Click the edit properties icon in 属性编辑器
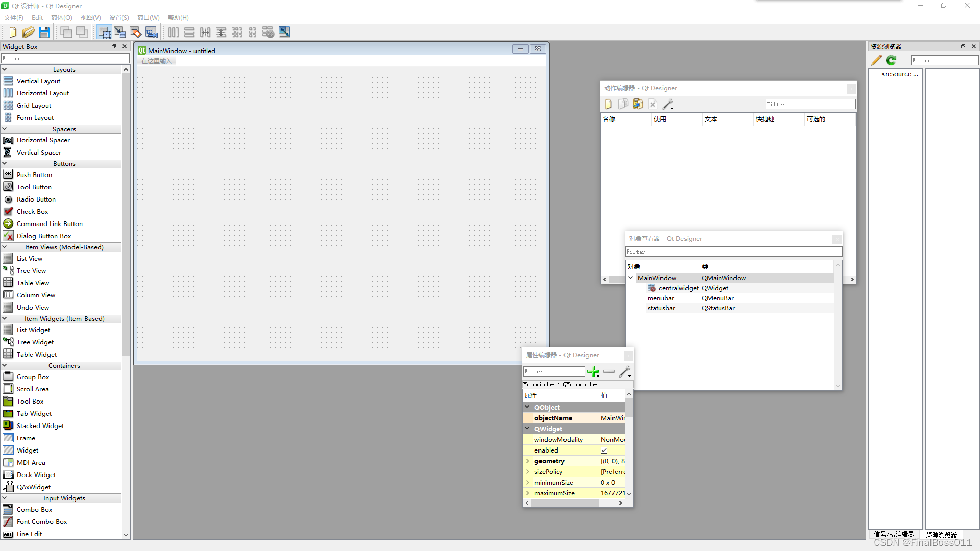Image resolution: width=980 pixels, height=551 pixels. point(624,371)
